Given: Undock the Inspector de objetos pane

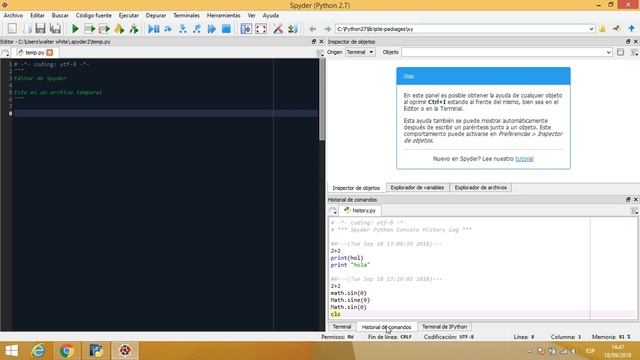Looking at the screenshot, I should 628,42.
